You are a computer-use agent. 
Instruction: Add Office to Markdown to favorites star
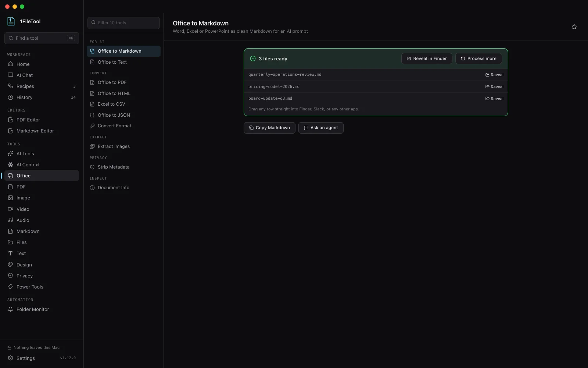(x=574, y=27)
